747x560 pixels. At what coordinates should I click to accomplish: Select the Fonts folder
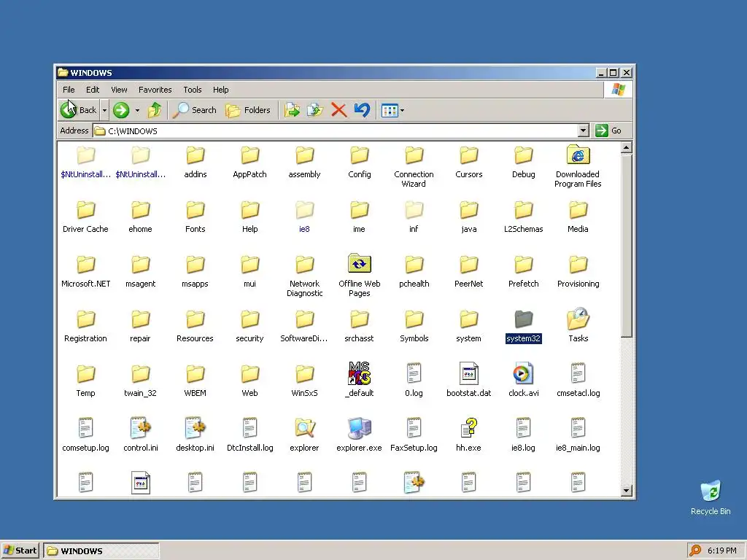[195, 217]
